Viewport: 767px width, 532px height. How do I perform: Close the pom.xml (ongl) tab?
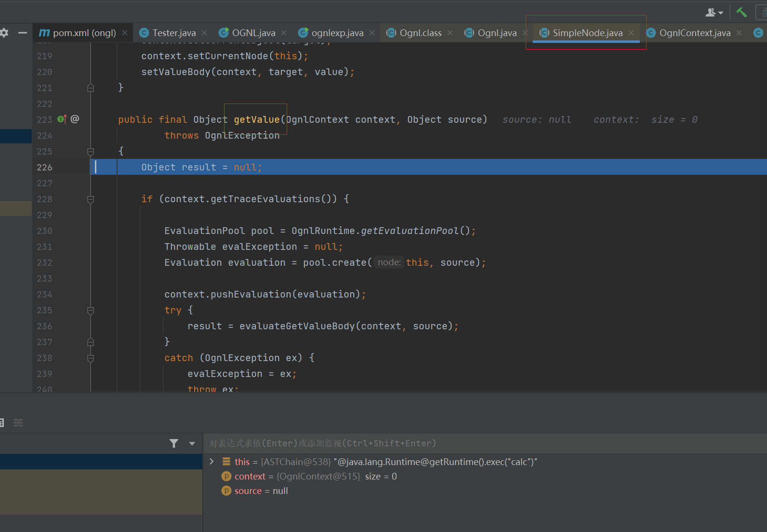click(125, 33)
